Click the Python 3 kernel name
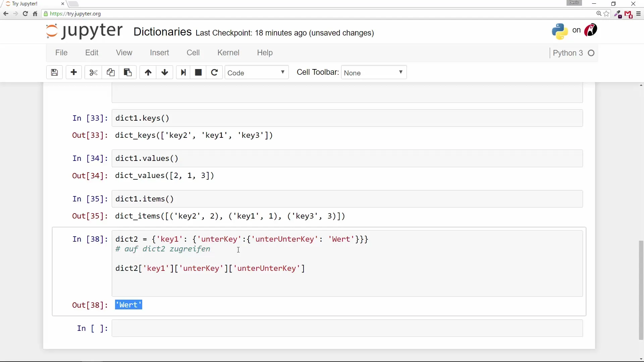The width and height of the screenshot is (644, 362). click(x=568, y=53)
